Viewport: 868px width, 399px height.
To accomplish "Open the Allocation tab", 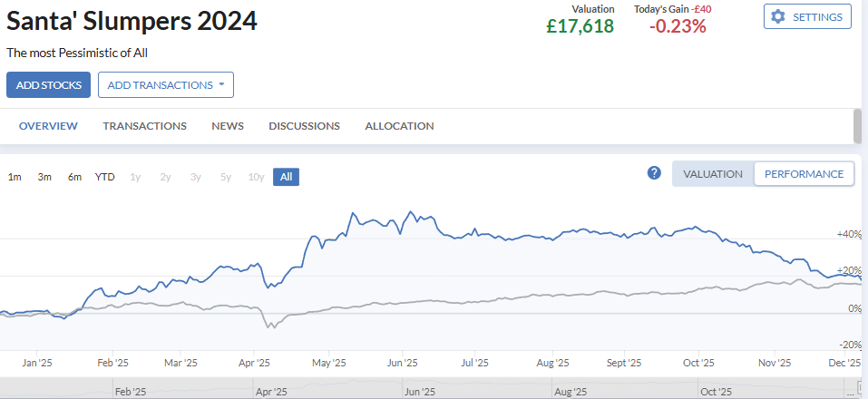I will click(x=399, y=126).
